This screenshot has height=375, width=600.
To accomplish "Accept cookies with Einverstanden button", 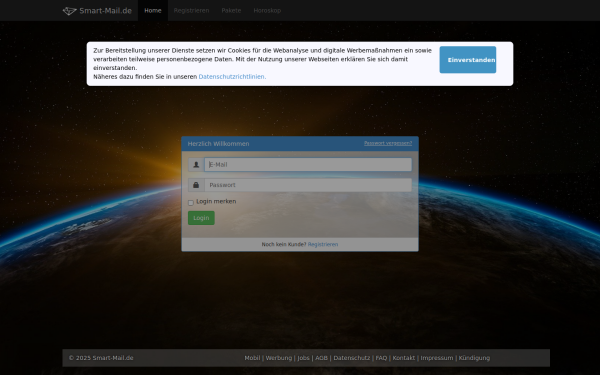I will coord(468,60).
